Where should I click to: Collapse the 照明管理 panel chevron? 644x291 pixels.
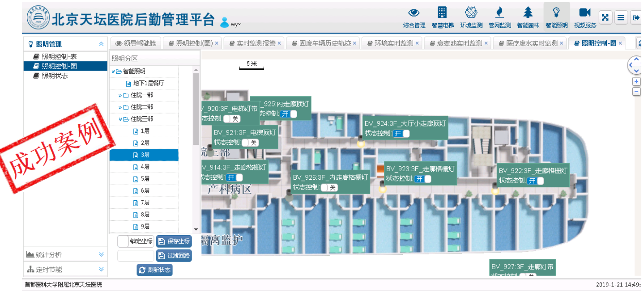101,44
